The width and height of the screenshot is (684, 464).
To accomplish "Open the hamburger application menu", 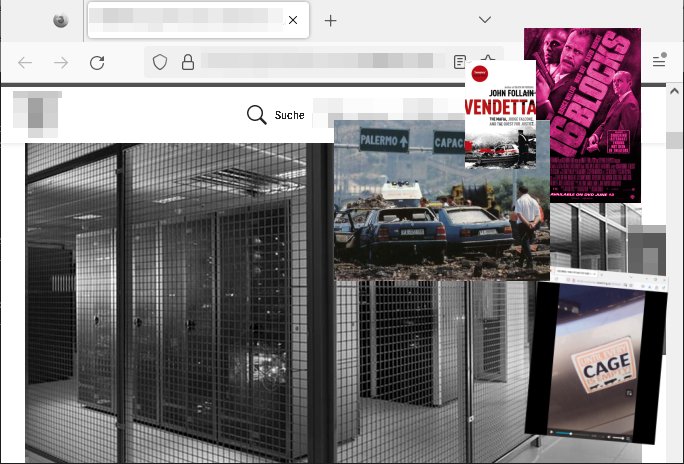I will (659, 62).
